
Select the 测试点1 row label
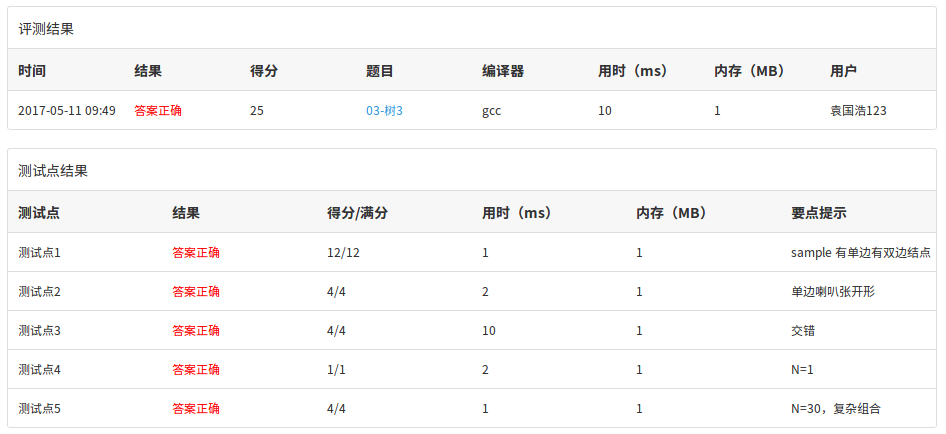tap(40, 253)
